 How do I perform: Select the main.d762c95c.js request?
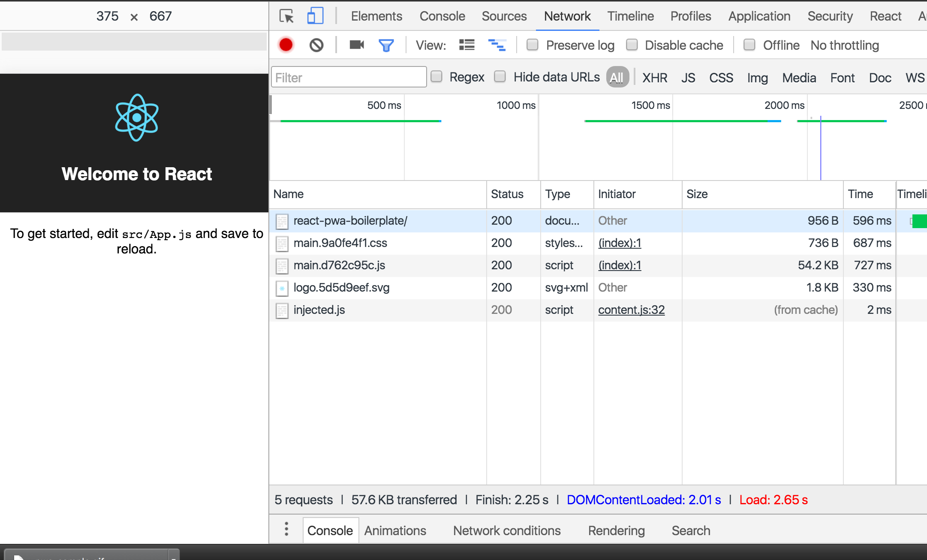(598, 265)
